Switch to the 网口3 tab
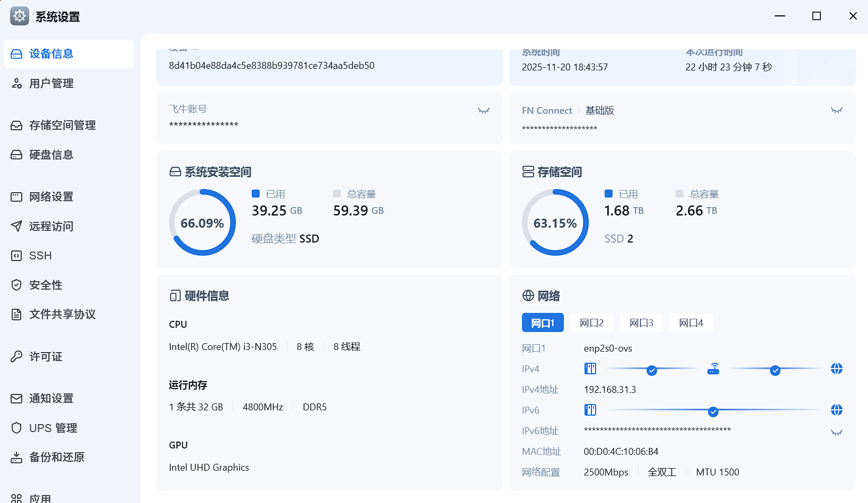Viewport: 868px width, 503px height. coord(641,323)
